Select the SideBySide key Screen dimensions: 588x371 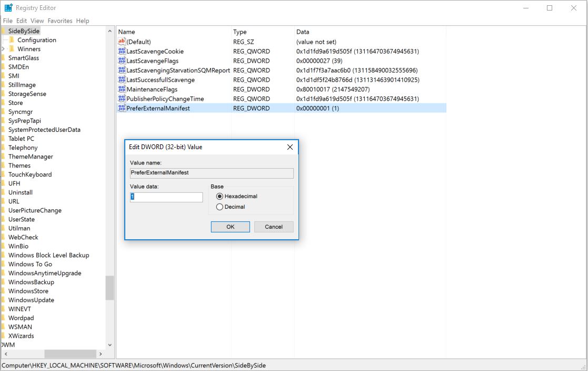tap(24, 31)
